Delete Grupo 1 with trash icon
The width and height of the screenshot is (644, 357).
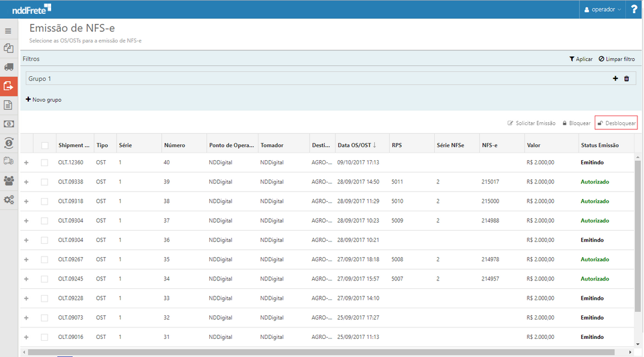click(627, 79)
